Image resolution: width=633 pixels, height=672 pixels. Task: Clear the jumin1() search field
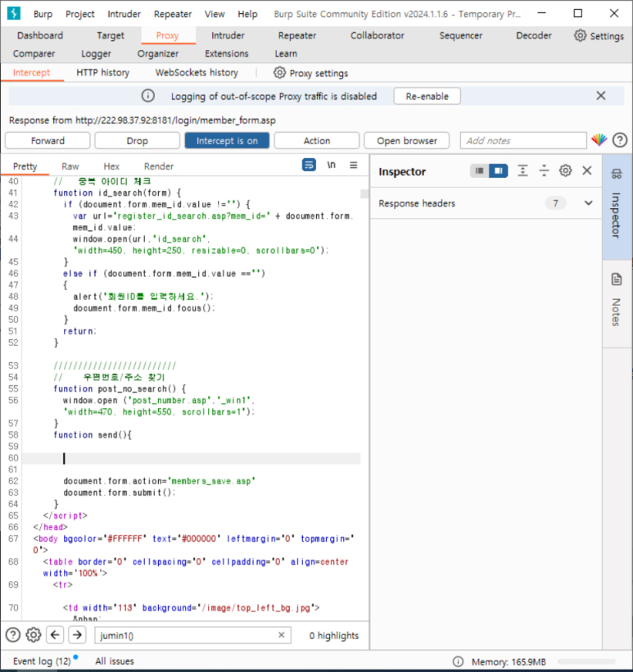282,635
